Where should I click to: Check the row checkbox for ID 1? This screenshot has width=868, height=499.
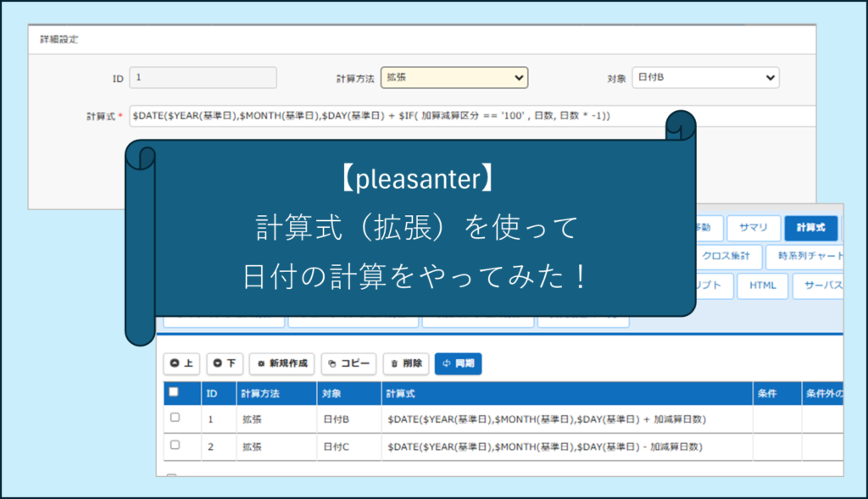(173, 417)
